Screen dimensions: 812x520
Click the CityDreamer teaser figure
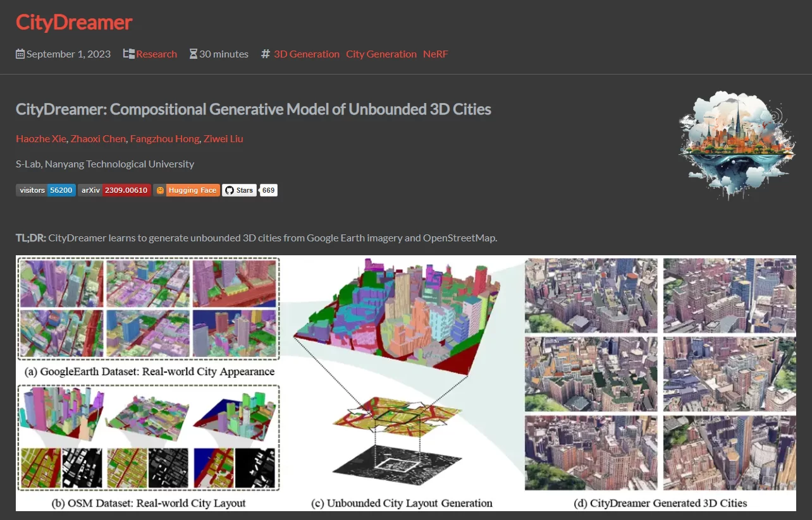(x=405, y=383)
